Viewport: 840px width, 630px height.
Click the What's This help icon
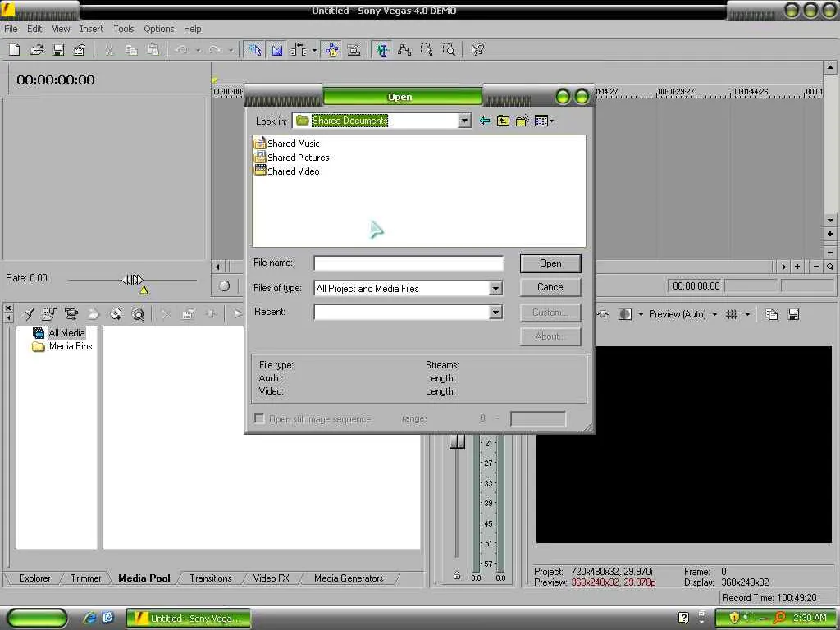[477, 50]
